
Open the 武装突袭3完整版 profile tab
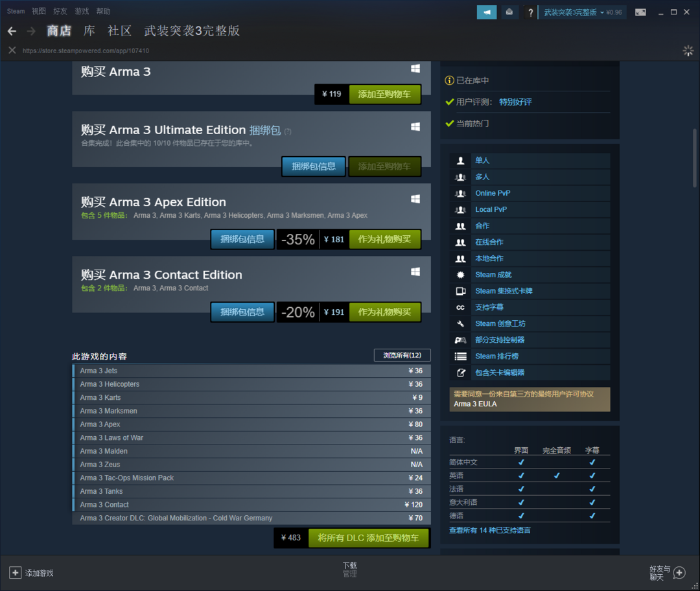(192, 31)
